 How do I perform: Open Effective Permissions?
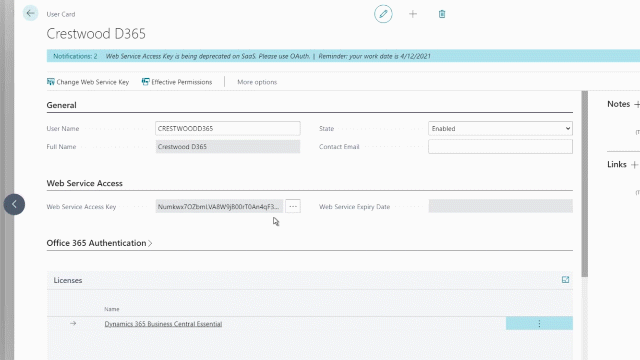click(x=177, y=82)
